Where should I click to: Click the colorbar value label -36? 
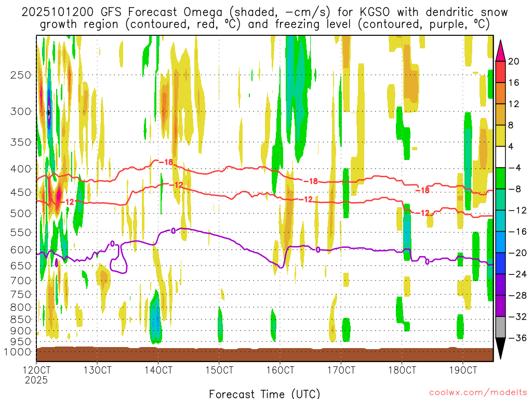tap(516, 338)
